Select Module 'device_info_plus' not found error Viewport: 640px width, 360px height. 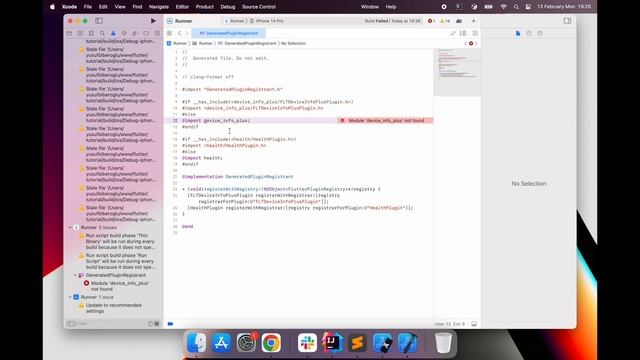pyautogui.click(x=117, y=286)
